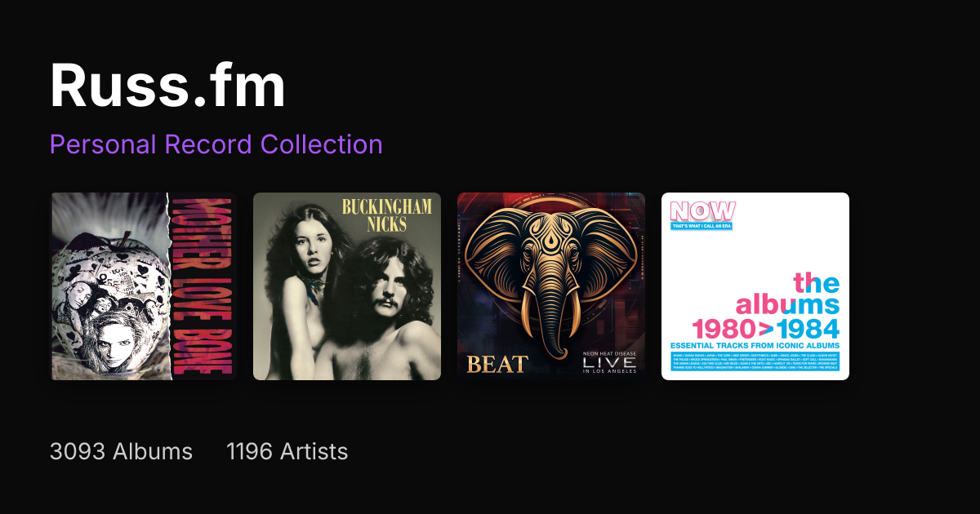Open the Mother Love Bone album cover

(143, 286)
